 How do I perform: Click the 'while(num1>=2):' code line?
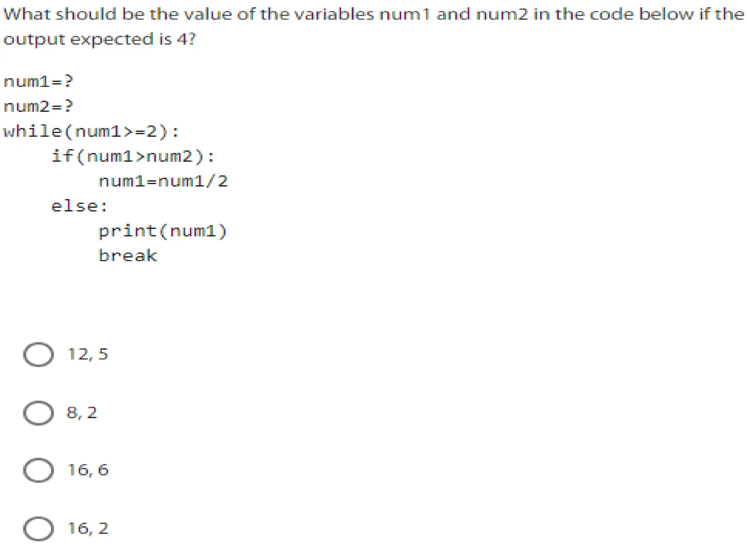click(91, 131)
